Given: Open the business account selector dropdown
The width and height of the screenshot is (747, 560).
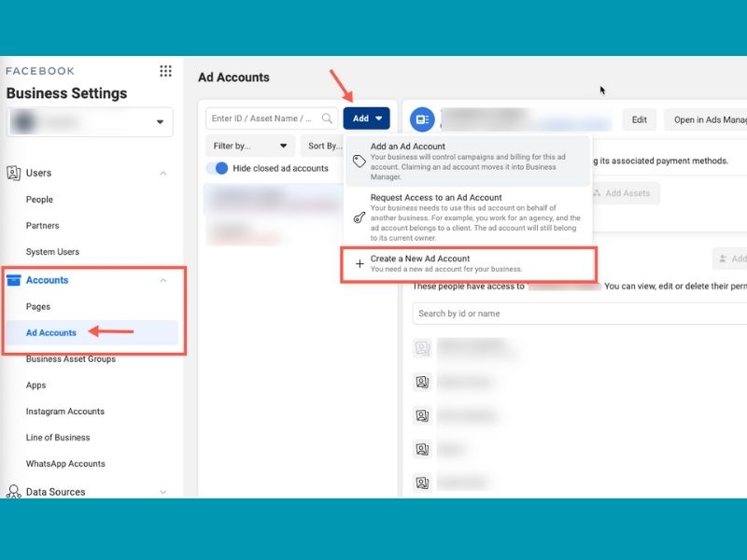Looking at the screenshot, I should [90, 122].
